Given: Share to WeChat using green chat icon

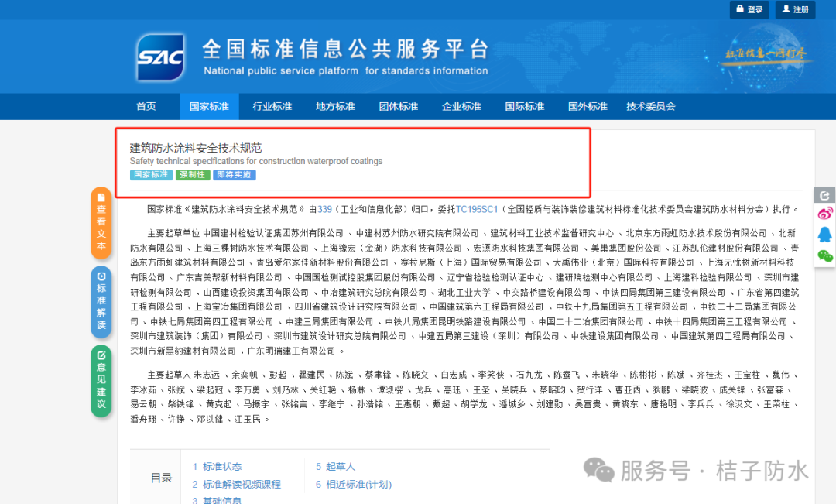Looking at the screenshot, I should (x=825, y=255).
